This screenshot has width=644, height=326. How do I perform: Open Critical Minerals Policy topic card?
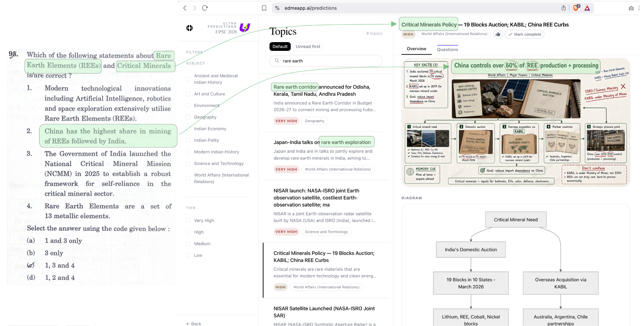click(x=326, y=270)
